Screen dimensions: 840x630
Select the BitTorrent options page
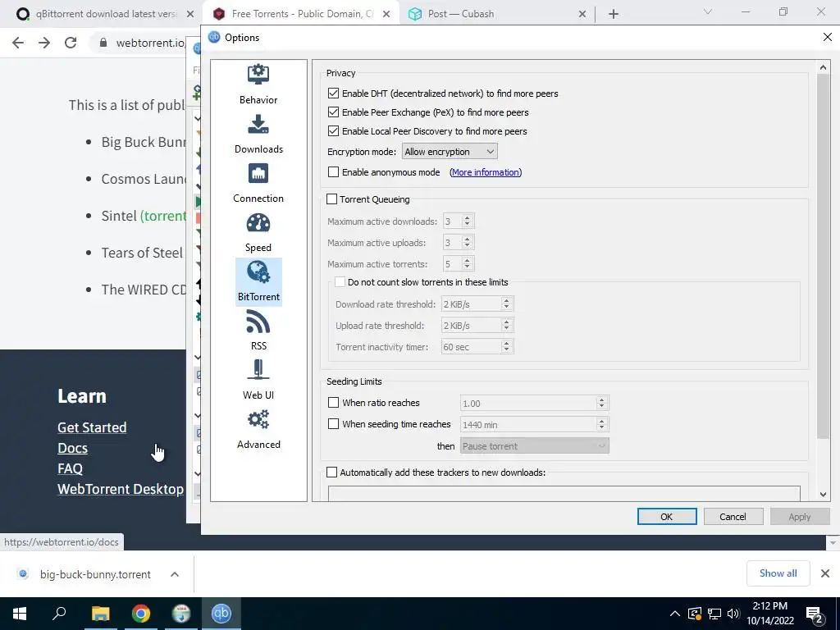[258, 282]
